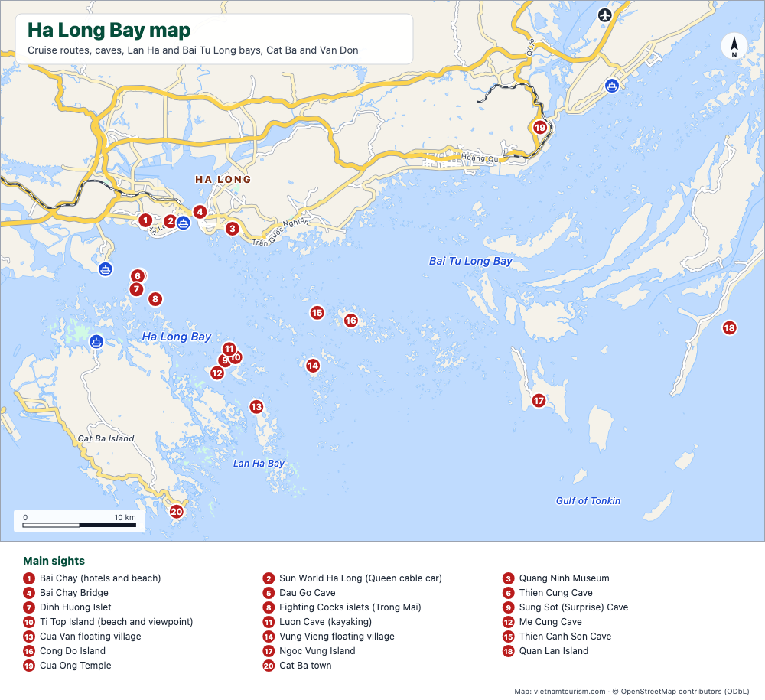Image resolution: width=765 pixels, height=700 pixels.
Task: Select map marker 17 on Ngoc Vung Island
Action: 539,401
